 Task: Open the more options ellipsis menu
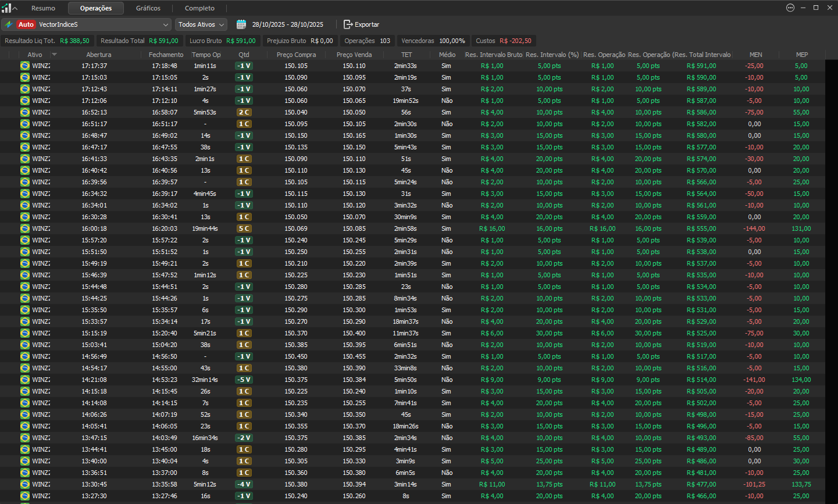(x=790, y=8)
